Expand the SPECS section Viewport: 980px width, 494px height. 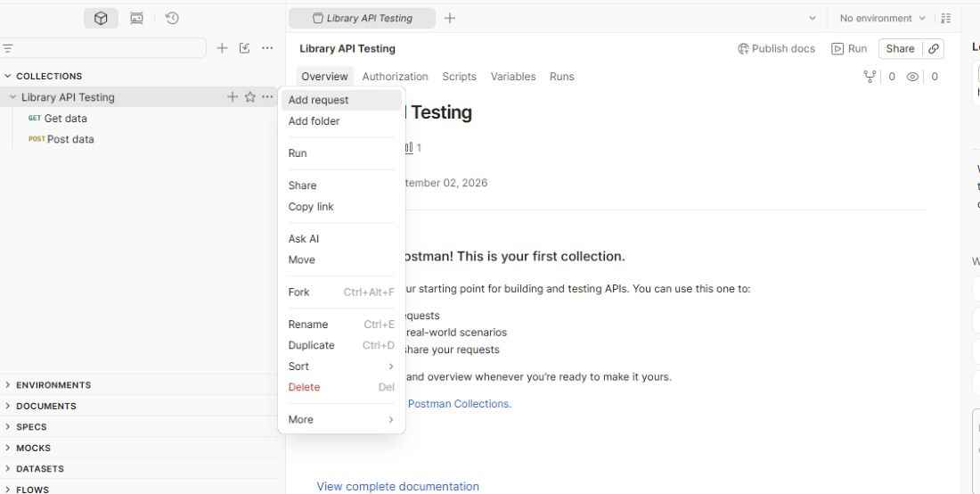click(7, 426)
